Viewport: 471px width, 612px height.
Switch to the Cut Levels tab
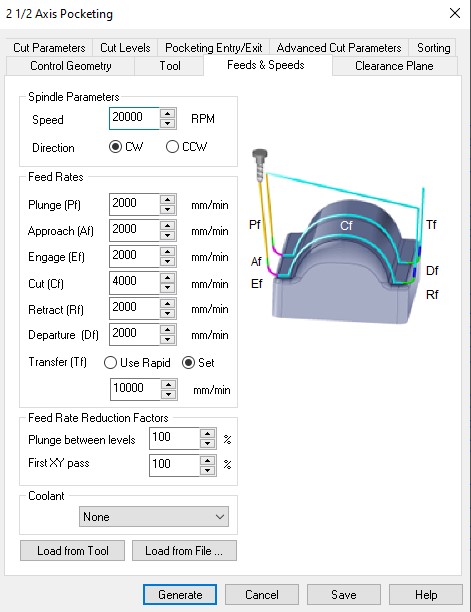click(125, 48)
